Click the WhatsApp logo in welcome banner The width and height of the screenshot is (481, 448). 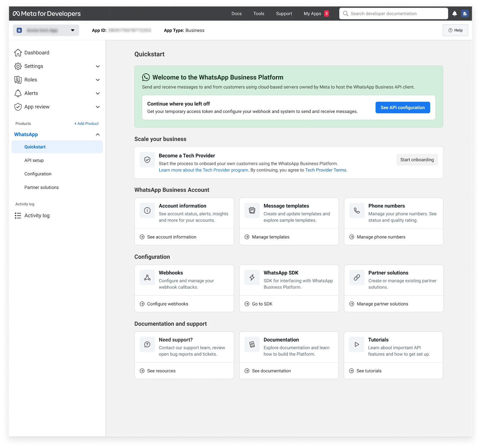[x=146, y=77]
